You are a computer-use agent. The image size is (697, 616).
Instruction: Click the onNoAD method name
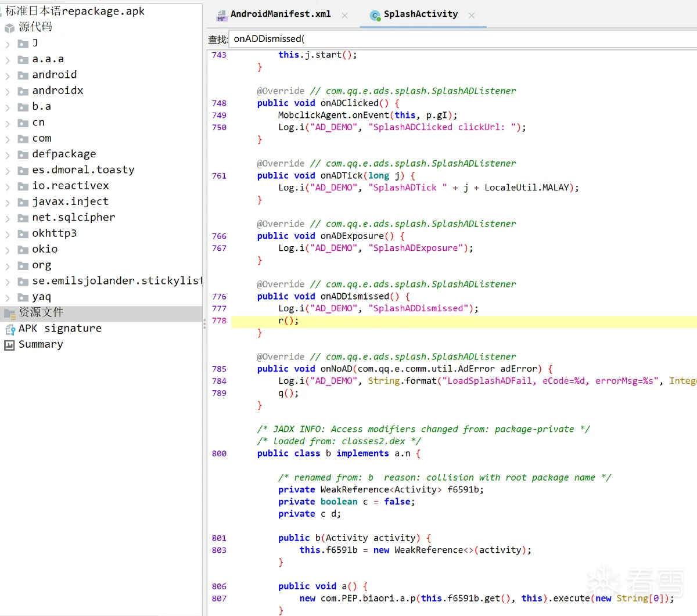(x=336, y=369)
